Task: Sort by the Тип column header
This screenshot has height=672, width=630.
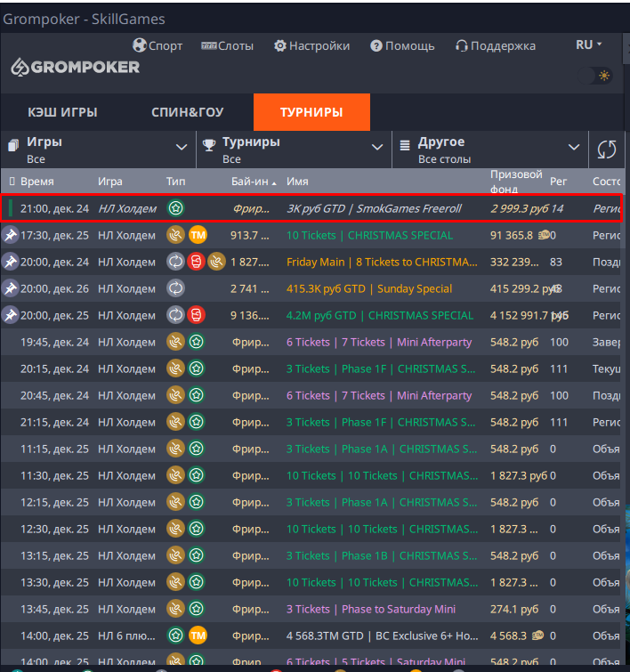Action: point(175,182)
